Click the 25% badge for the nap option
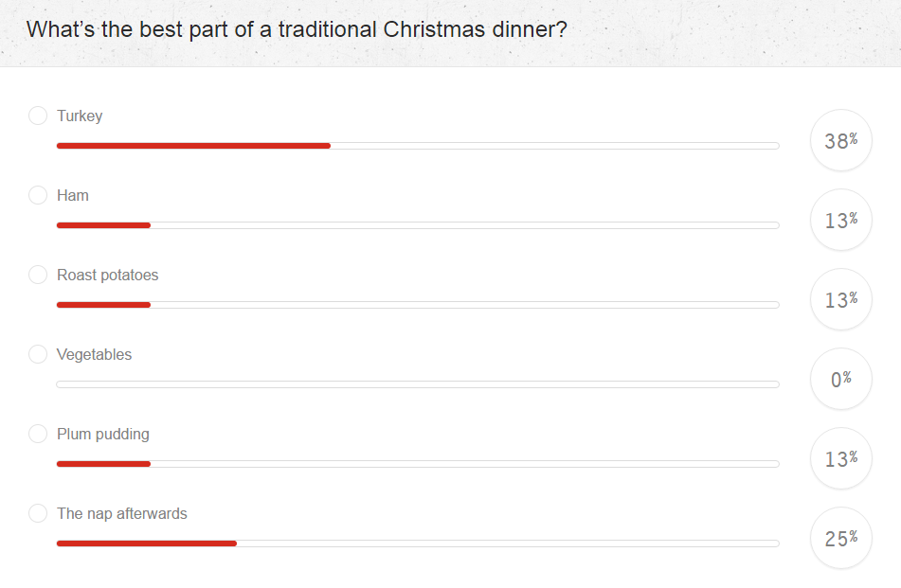 pos(840,537)
